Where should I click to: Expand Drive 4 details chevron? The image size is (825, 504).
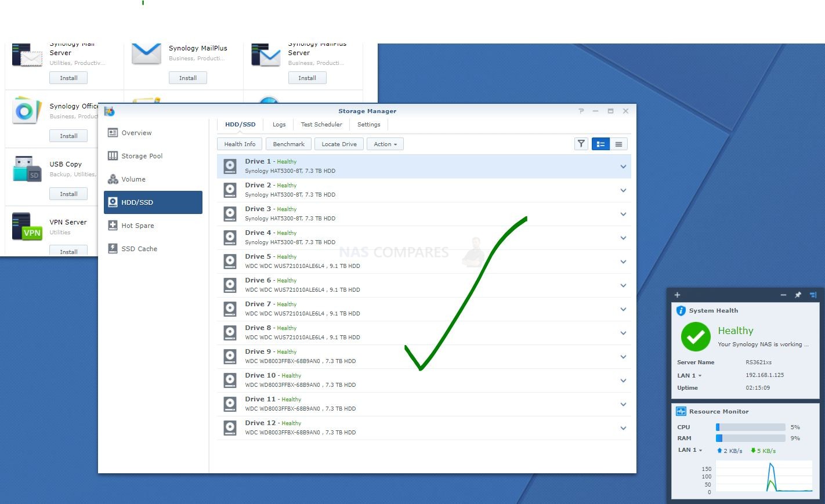point(623,238)
